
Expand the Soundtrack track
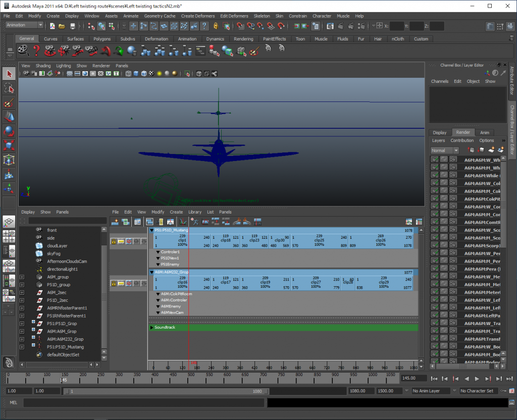(151, 327)
